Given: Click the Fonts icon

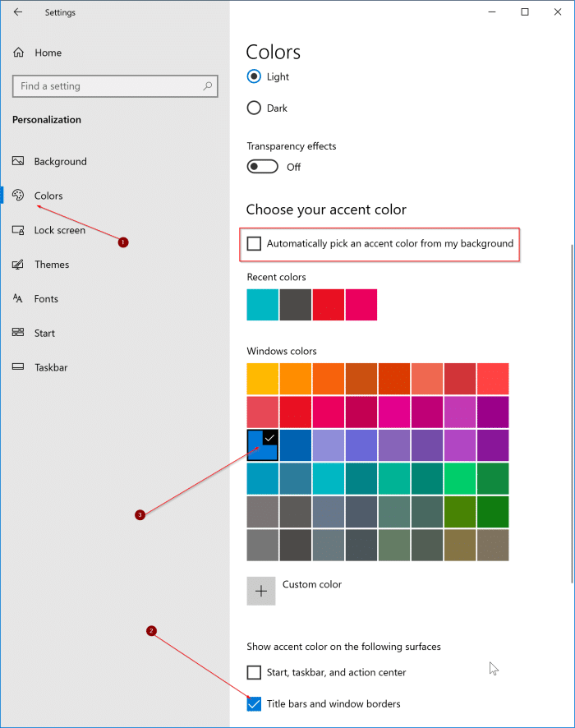Looking at the screenshot, I should click(18, 298).
